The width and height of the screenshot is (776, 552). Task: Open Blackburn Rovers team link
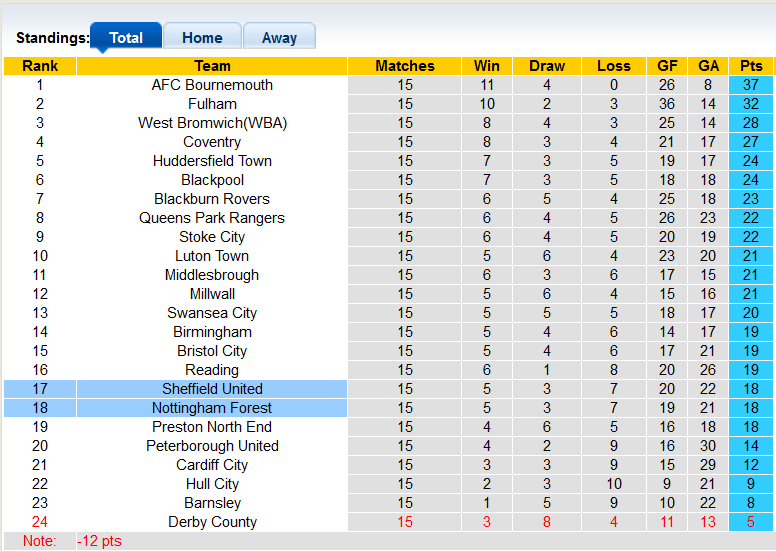click(x=212, y=199)
